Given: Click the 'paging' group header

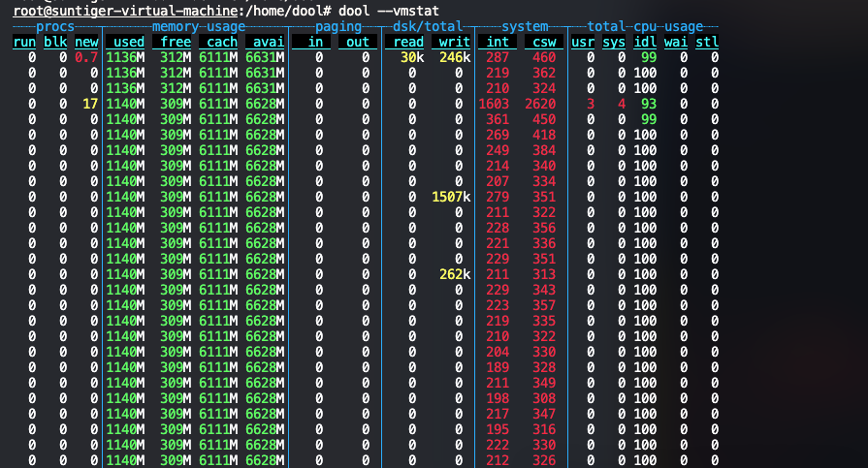Looking at the screenshot, I should tap(338, 26).
